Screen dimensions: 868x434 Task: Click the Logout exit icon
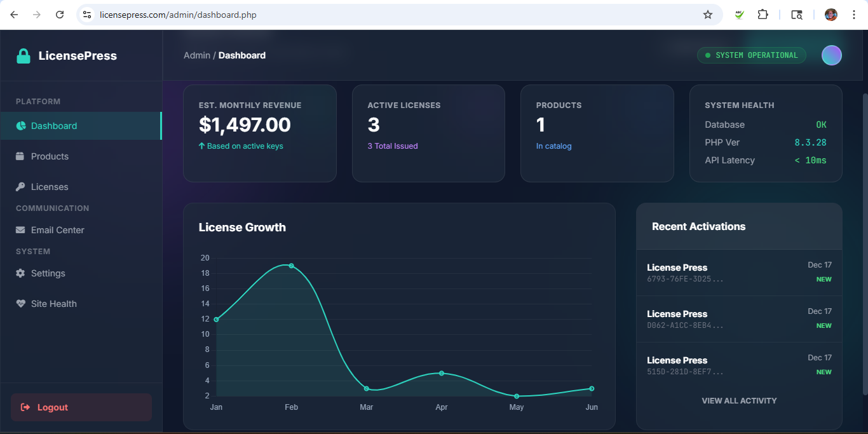tap(25, 407)
